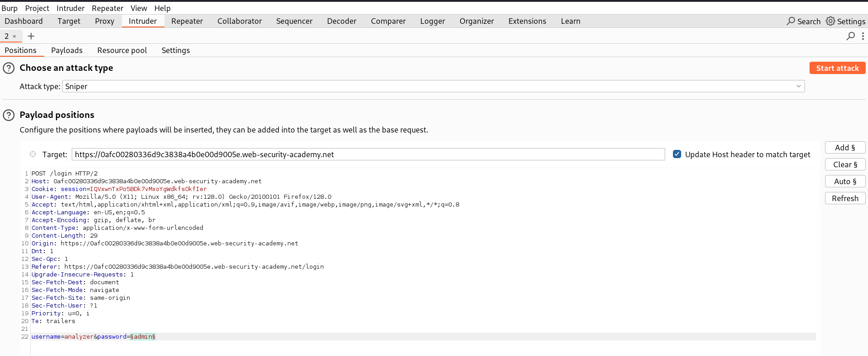Close Intruder attack tab 2

15,36
